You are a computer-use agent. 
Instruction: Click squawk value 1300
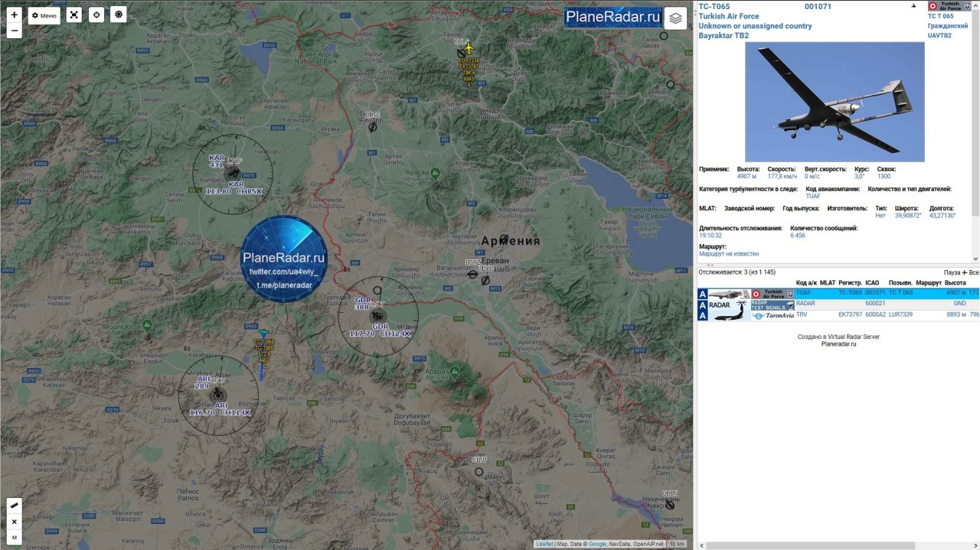[884, 177]
